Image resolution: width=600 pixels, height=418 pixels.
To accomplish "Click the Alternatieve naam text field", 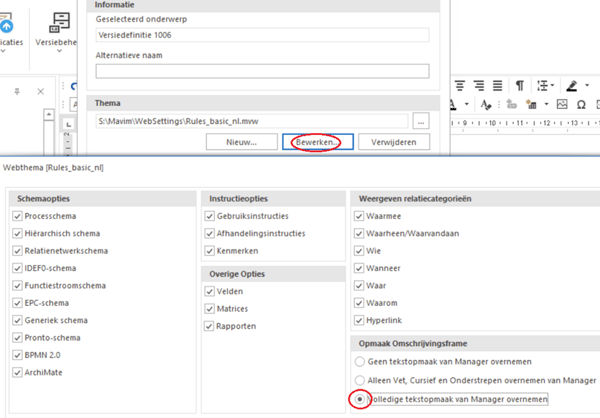I will click(262, 71).
